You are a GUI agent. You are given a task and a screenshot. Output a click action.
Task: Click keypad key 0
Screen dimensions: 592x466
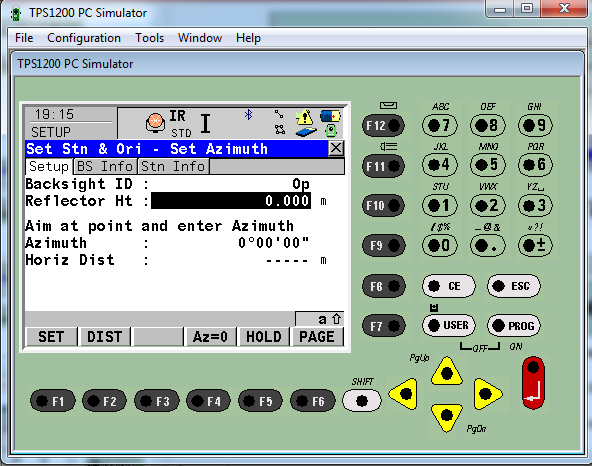[440, 245]
